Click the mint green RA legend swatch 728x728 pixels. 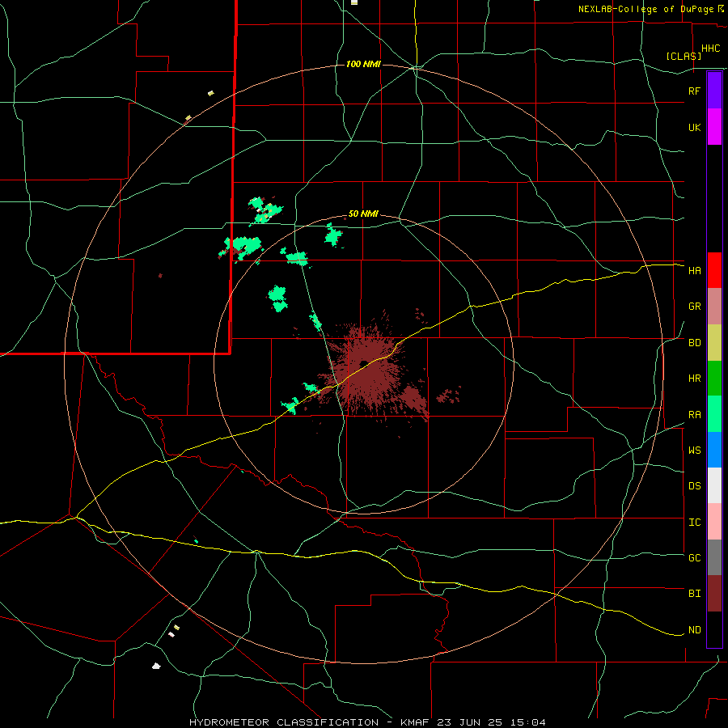pos(714,414)
